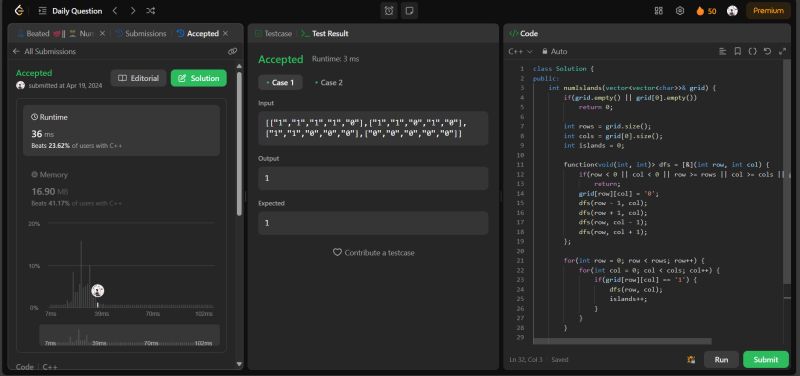Open the timer alarm clock icon
The image size is (800, 376).
(x=389, y=11)
